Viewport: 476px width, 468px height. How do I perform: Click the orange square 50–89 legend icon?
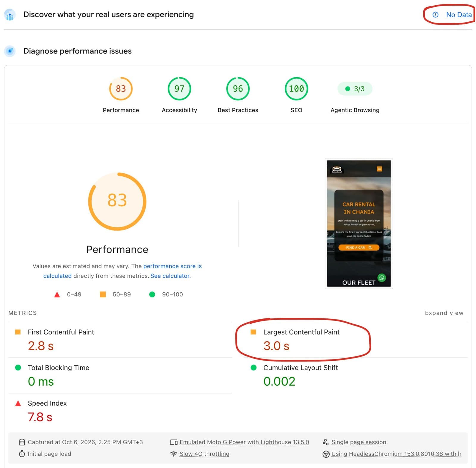(x=103, y=294)
